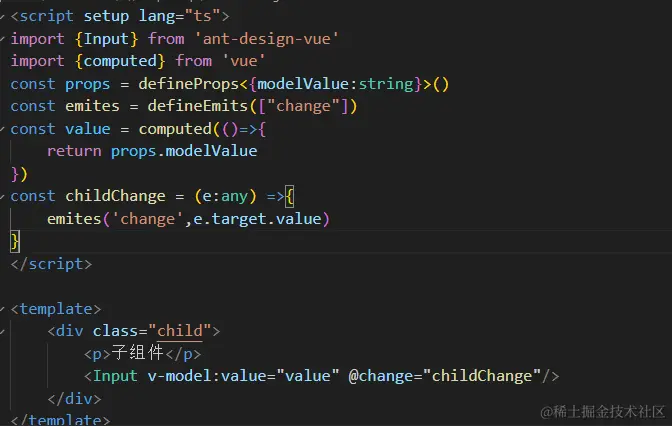
Task: Place cursor on defineProps call
Action: point(189,84)
